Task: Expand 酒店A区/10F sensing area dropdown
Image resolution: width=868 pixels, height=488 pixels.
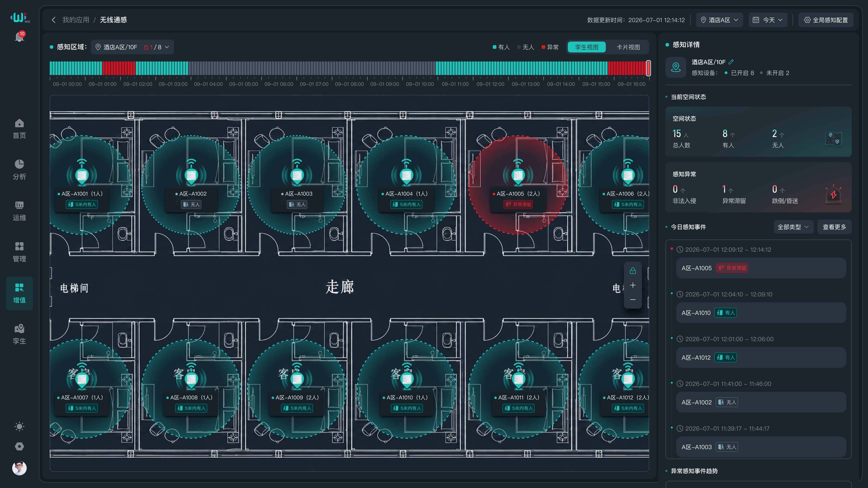Action: point(132,47)
